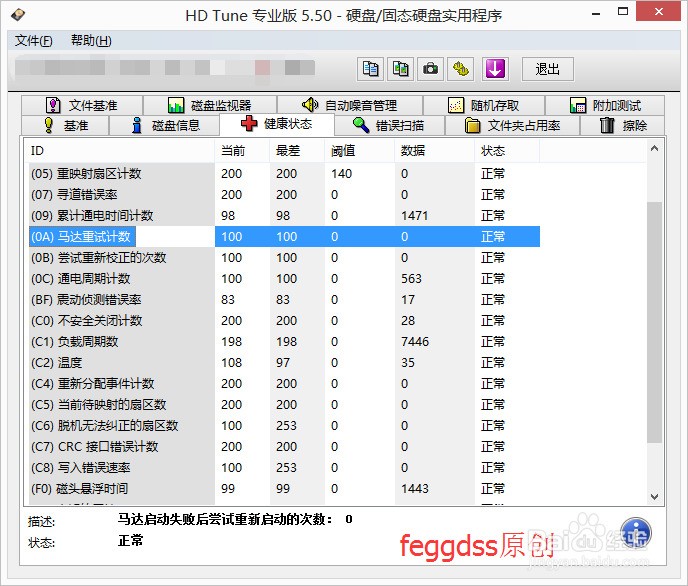688x586 pixels.
Task: Select the (C5) 当前待映射的扇区数 row
Action: (284, 405)
